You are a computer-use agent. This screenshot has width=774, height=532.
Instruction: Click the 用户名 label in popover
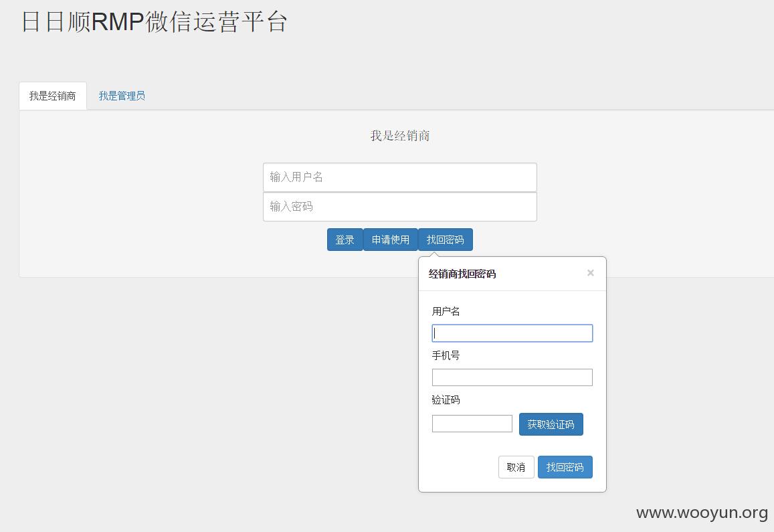tap(446, 312)
